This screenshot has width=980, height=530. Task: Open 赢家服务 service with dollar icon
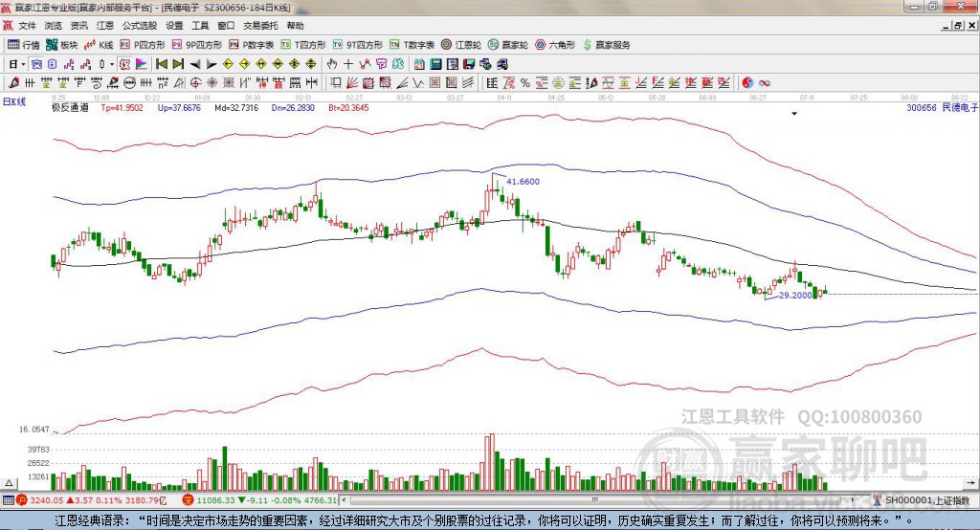point(606,45)
